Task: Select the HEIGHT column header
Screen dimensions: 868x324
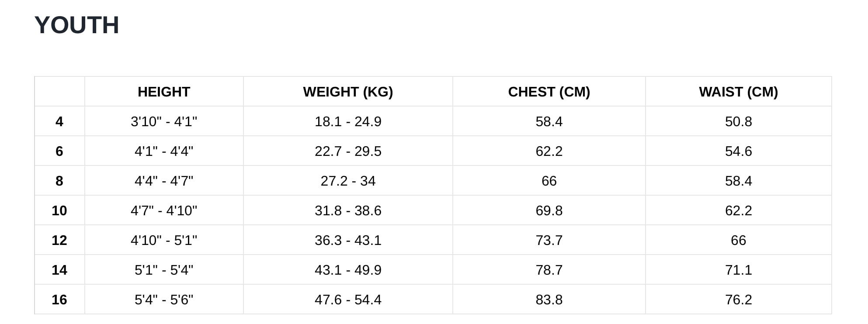Action: point(164,92)
